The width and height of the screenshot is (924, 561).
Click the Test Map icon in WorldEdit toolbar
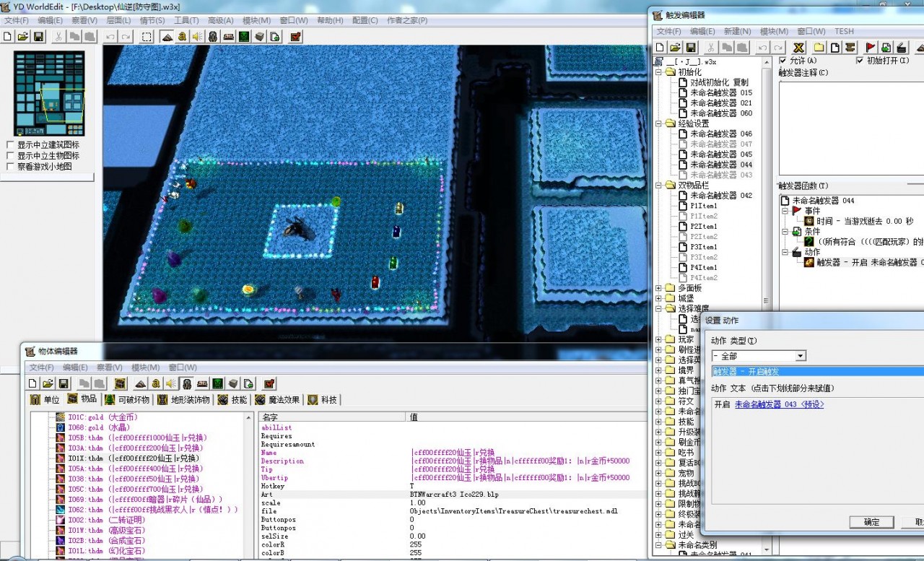(295, 36)
